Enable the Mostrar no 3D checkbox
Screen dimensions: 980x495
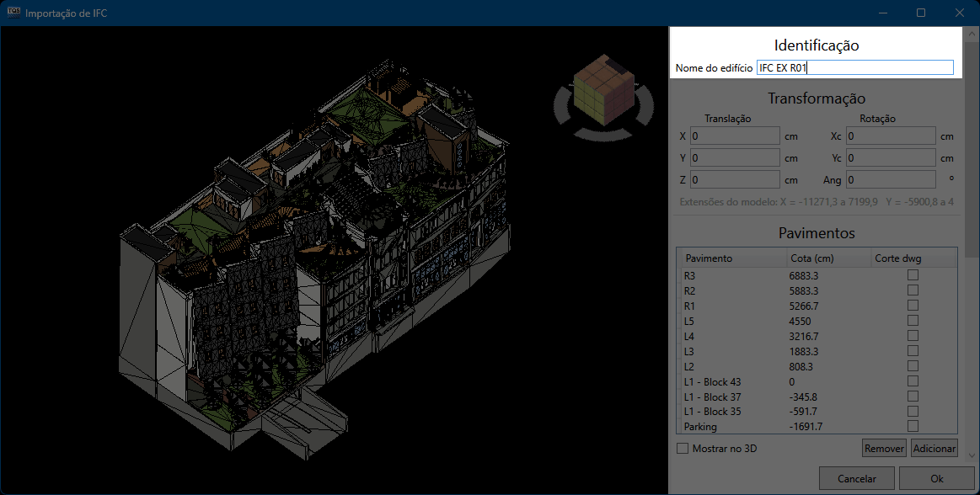[683, 449]
